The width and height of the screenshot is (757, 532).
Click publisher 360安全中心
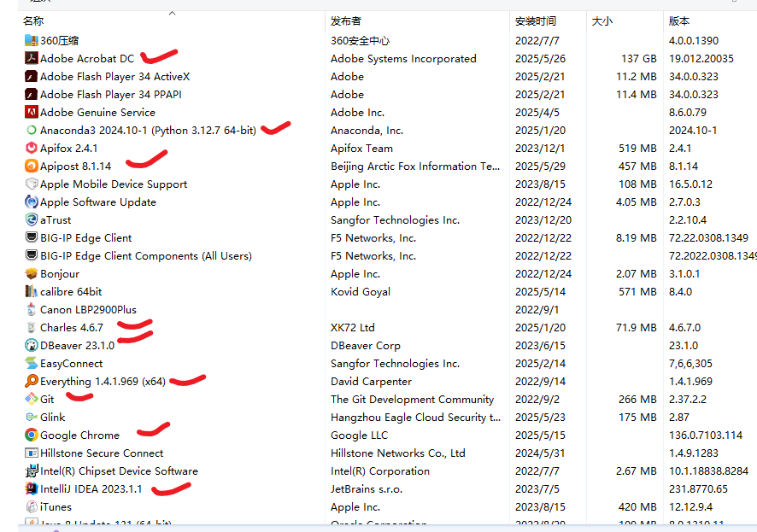(x=361, y=40)
